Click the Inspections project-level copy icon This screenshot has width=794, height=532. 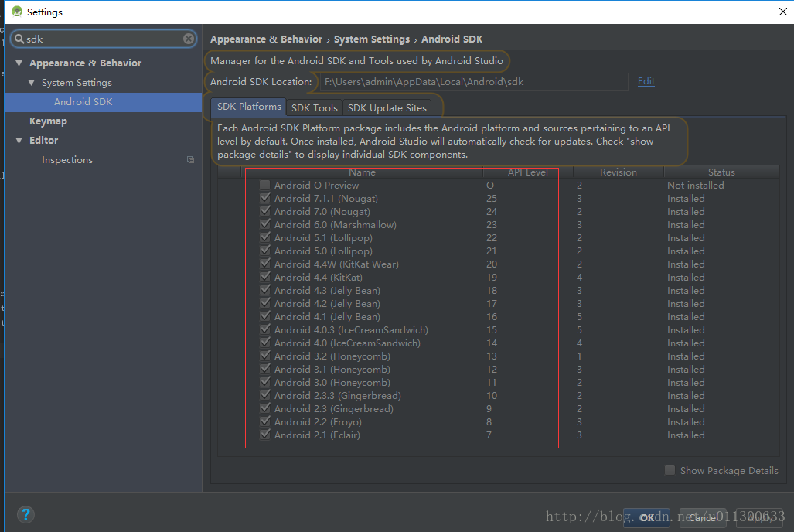[190, 159]
